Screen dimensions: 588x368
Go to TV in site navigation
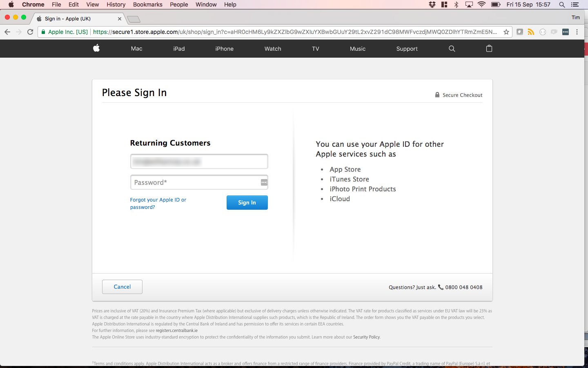316,49
